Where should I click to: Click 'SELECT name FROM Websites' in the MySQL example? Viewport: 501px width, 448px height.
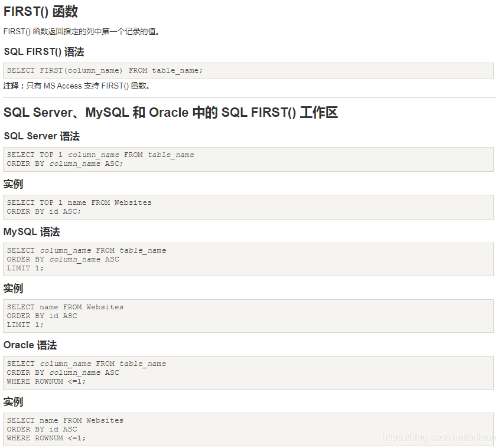point(65,307)
